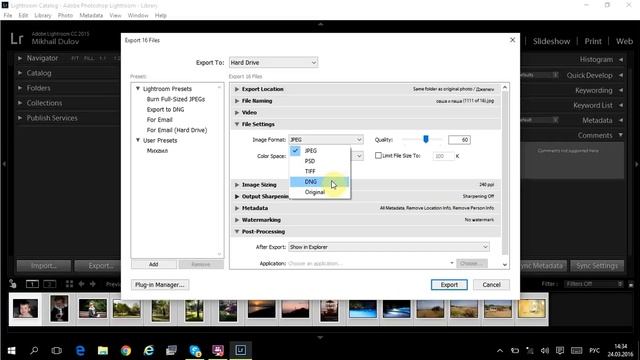640x360 pixels.
Task: Expand the Image Sizing section
Action: click(x=237, y=184)
